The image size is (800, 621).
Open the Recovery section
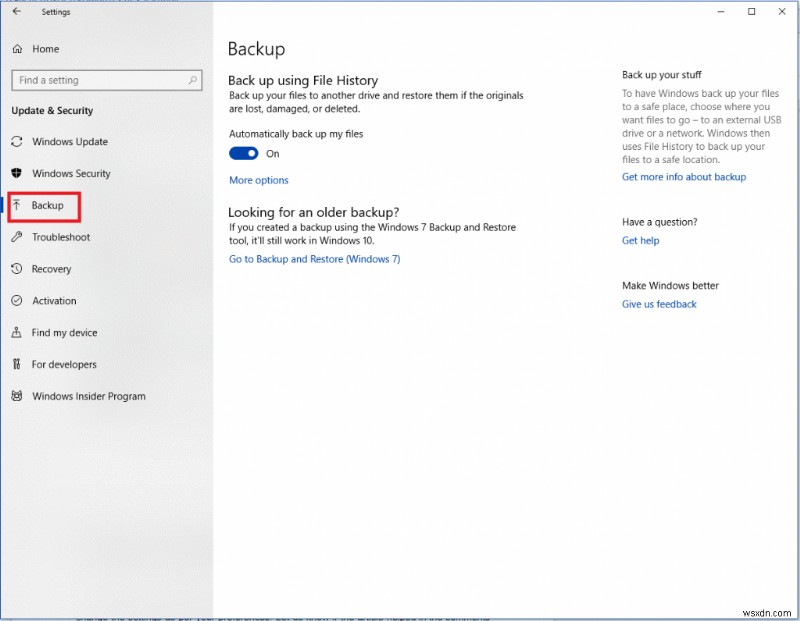pos(63,269)
